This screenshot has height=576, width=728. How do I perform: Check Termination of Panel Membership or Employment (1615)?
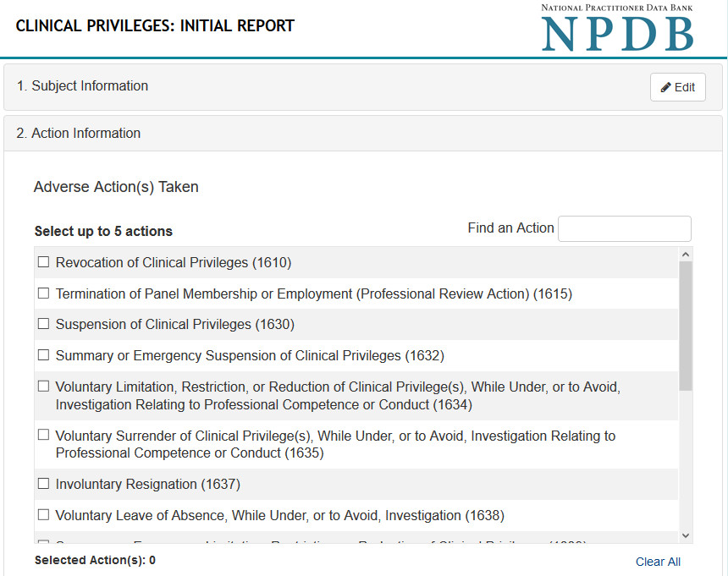click(x=43, y=293)
